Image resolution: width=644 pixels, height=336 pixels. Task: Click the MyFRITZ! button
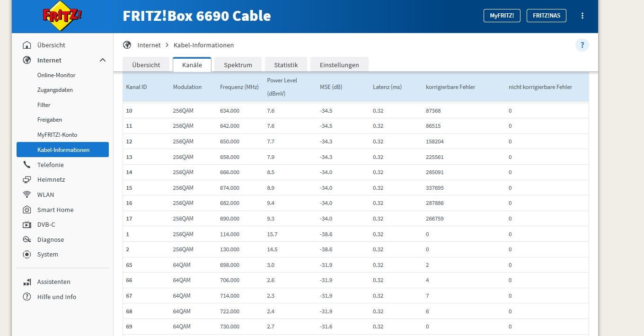pos(502,16)
